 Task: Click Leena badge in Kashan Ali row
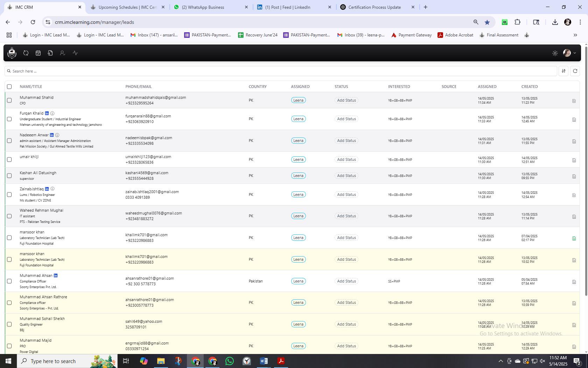298,176
